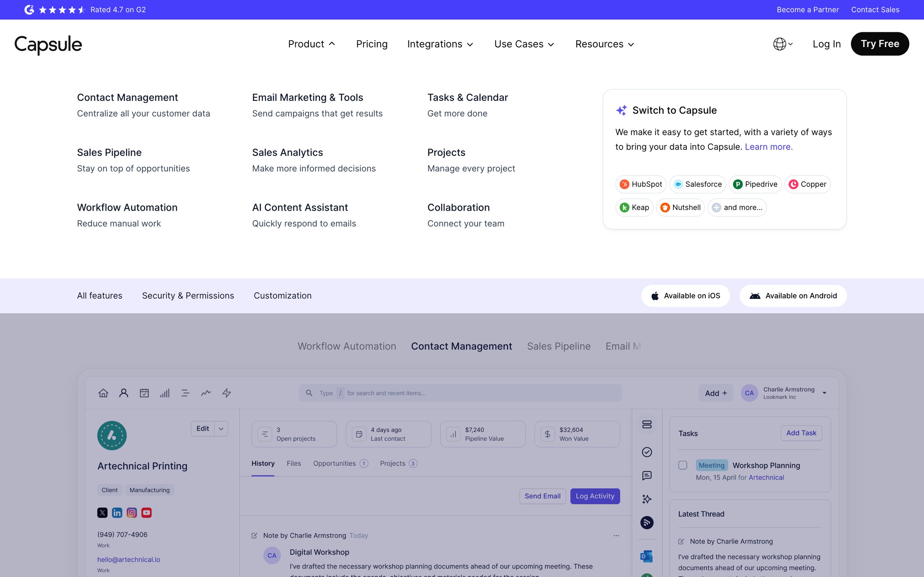Click the CA avatar next to Charlie Armstrong
The height and width of the screenshot is (577, 924).
pyautogui.click(x=749, y=393)
